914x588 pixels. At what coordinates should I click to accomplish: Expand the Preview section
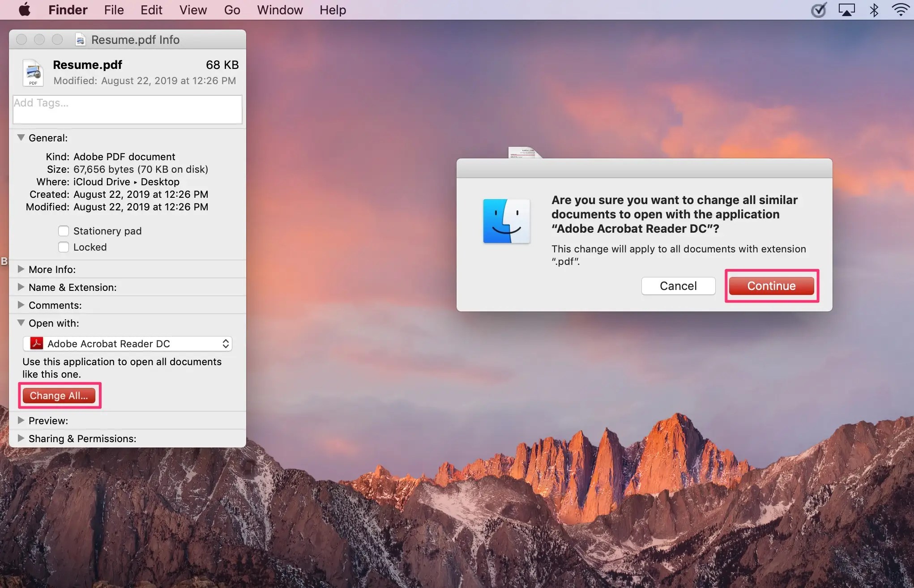(21, 420)
